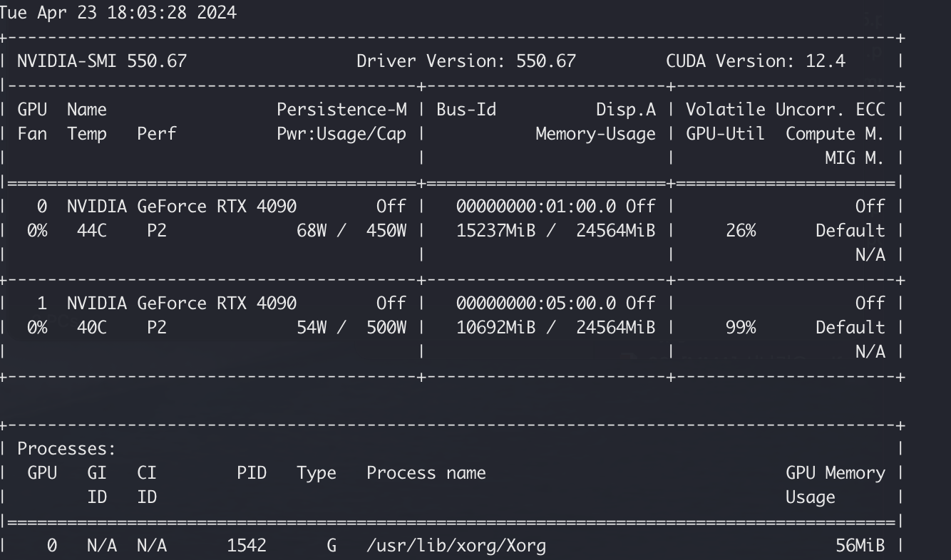Select the temperature reading 40C on GPU 1
Screen dimensions: 951x560
pos(90,327)
